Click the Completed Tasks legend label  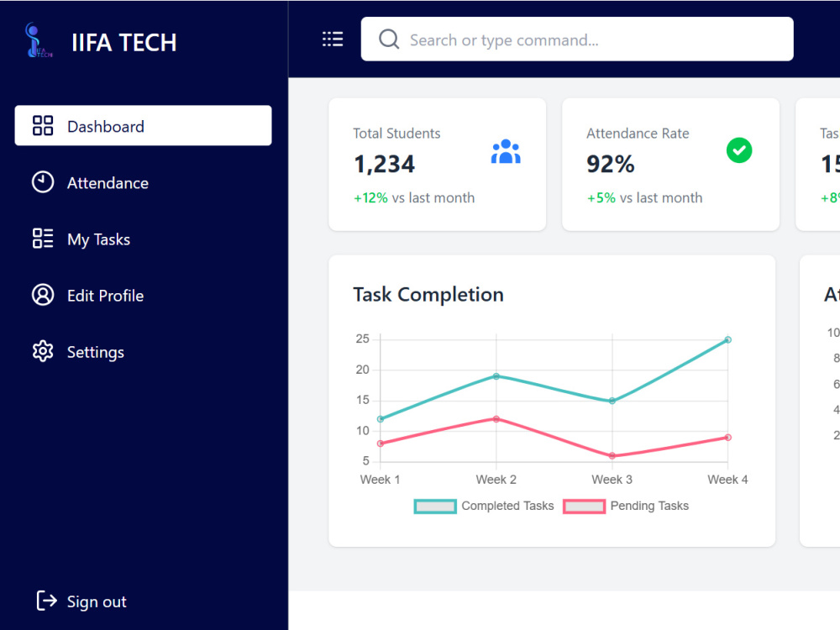pos(508,506)
